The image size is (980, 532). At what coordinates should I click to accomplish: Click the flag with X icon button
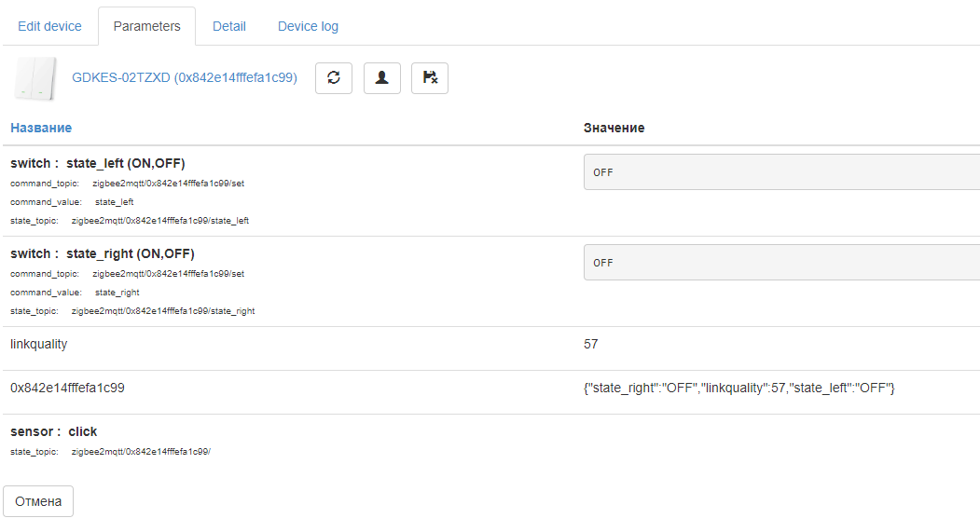[430, 78]
